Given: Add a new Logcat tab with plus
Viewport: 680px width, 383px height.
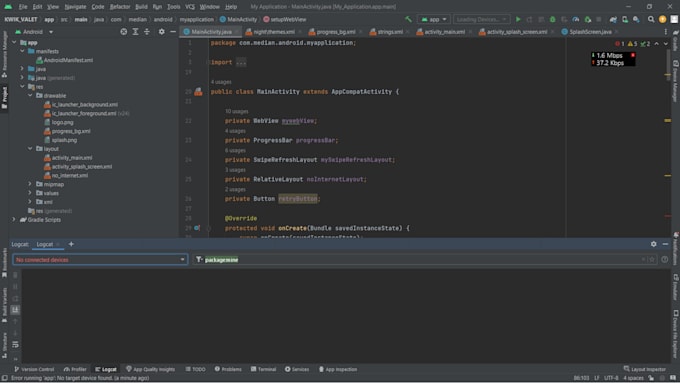Looking at the screenshot, I should click(x=71, y=244).
